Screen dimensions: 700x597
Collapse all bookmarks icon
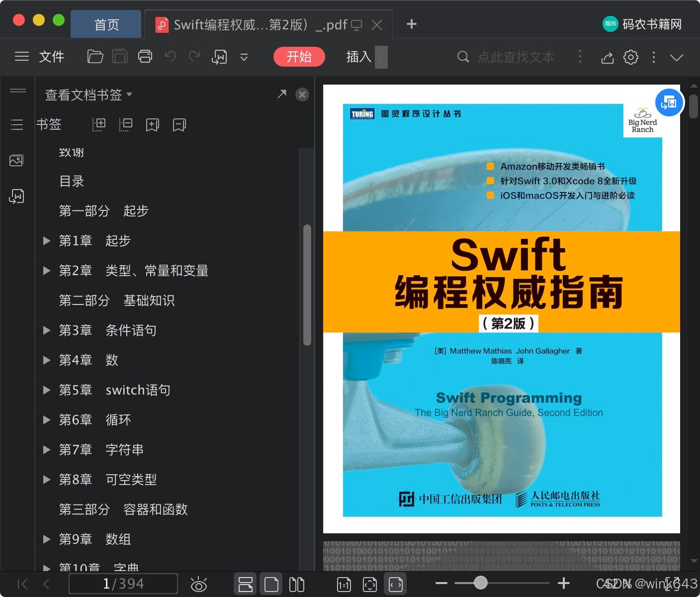tap(126, 124)
